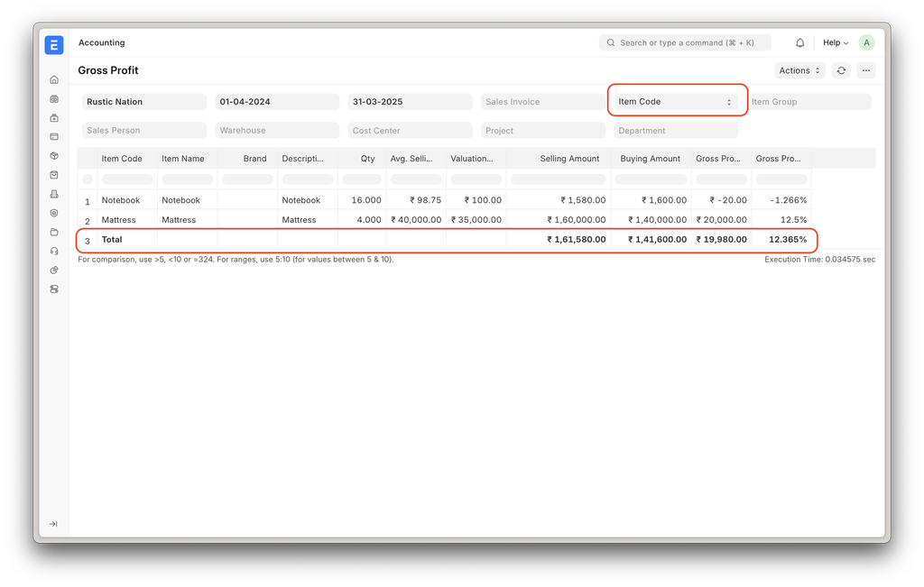
Task: Open the notifications bell
Action: click(799, 42)
